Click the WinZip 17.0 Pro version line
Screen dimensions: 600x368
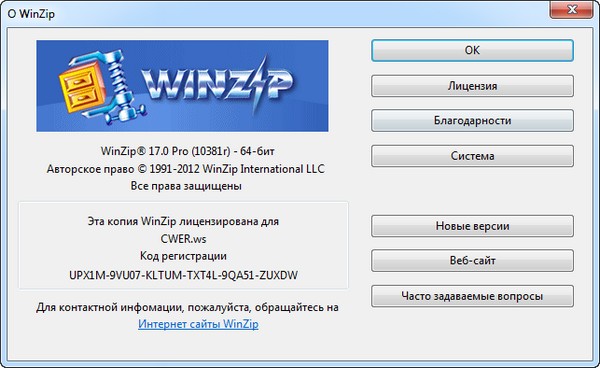pyautogui.click(x=188, y=151)
